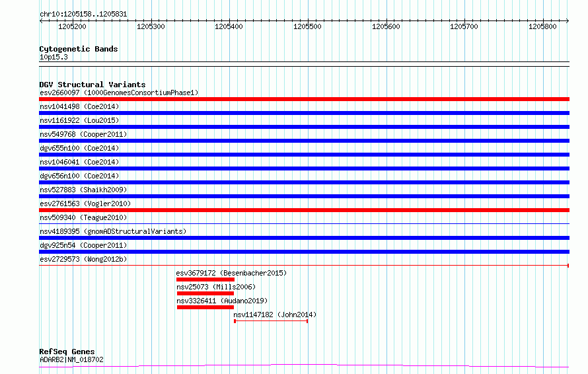Click the red bar under nsv25073
This screenshot has height=374, width=588.
pos(205,293)
